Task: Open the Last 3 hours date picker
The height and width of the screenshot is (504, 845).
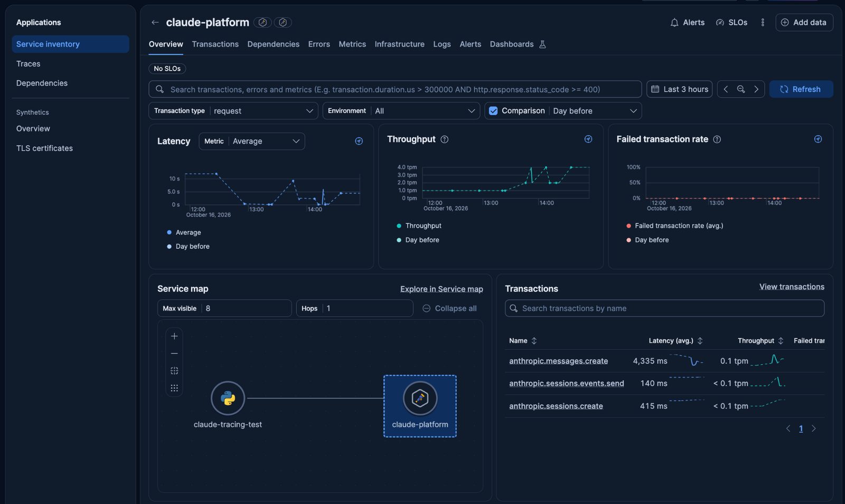Action: pos(680,89)
